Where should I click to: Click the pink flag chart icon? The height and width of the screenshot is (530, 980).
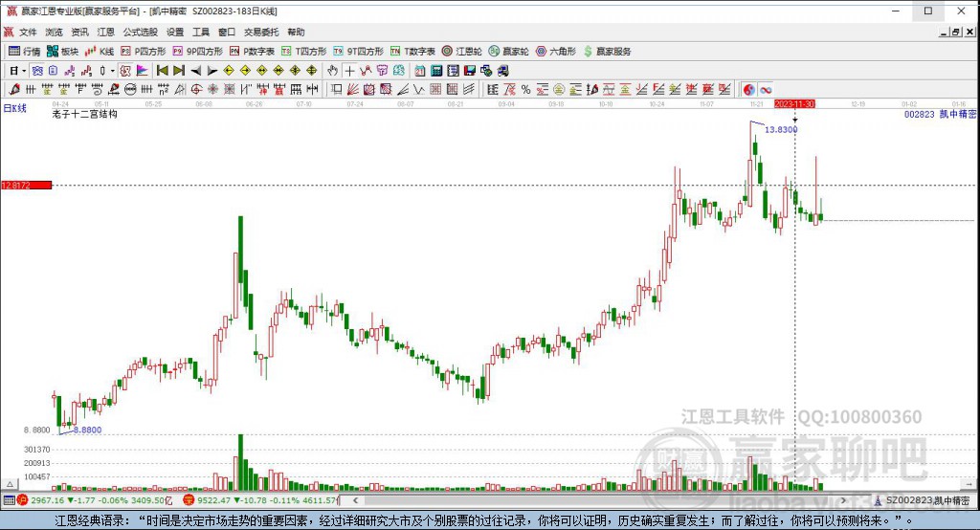pyautogui.click(x=142, y=71)
